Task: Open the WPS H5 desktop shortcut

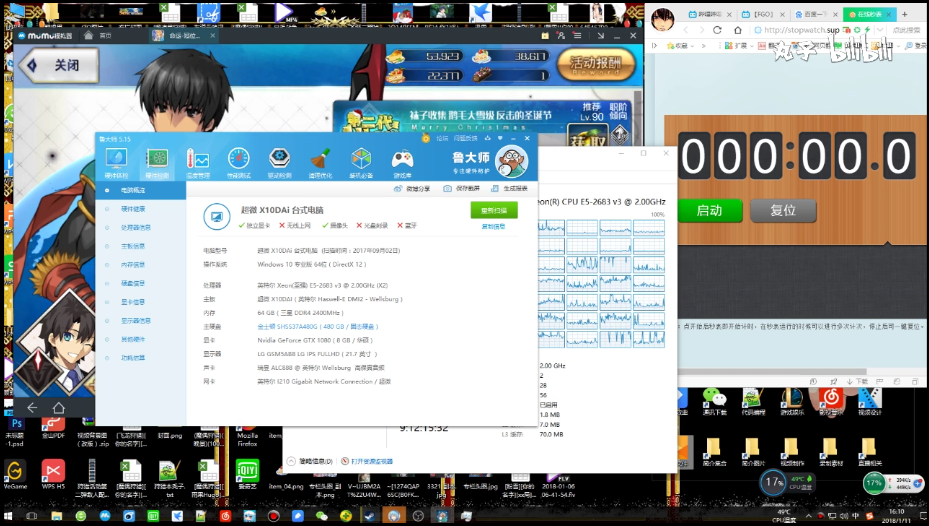Action: point(53,475)
